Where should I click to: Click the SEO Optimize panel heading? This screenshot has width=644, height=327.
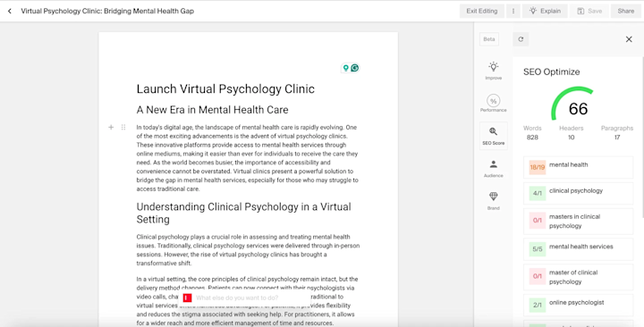(552, 71)
